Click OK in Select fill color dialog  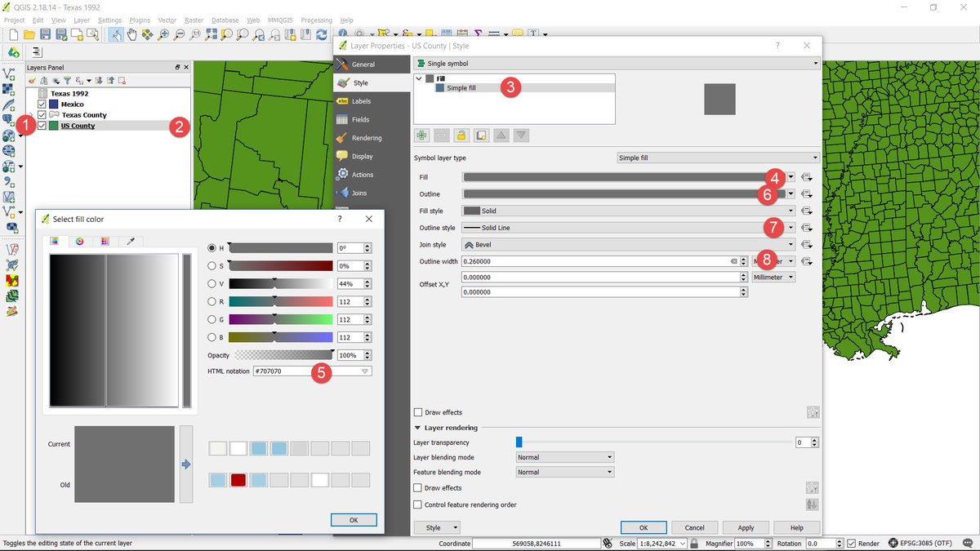click(354, 520)
